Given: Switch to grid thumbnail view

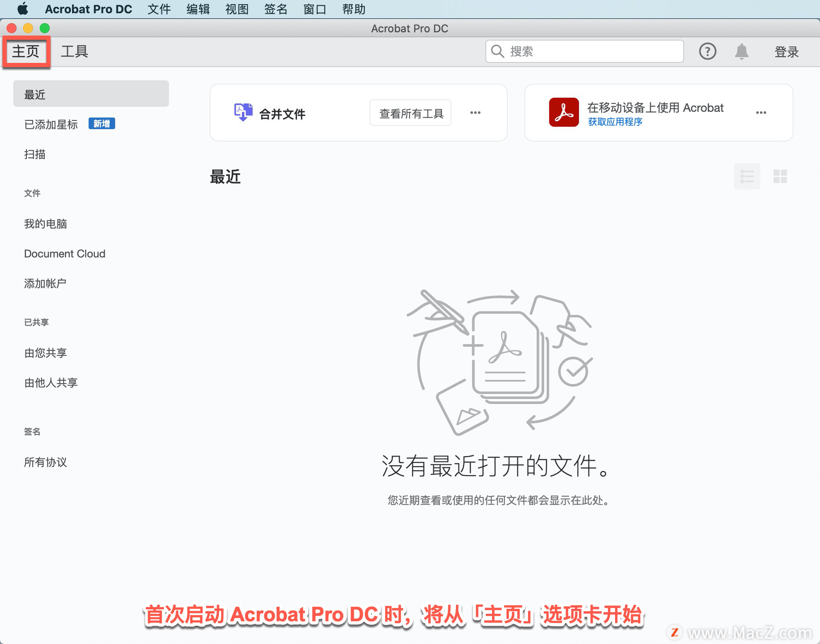Looking at the screenshot, I should click(780, 176).
